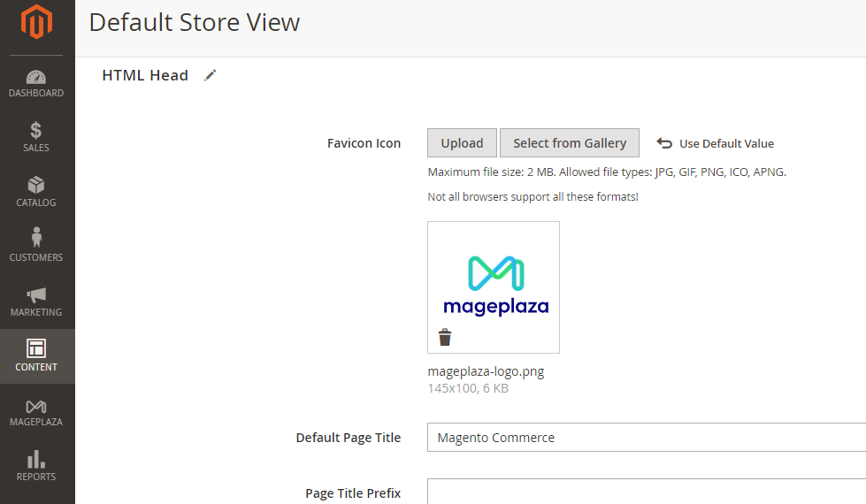This screenshot has height=504, width=866.
Task: Open the Reports menu in sidebar
Action: pos(36,465)
